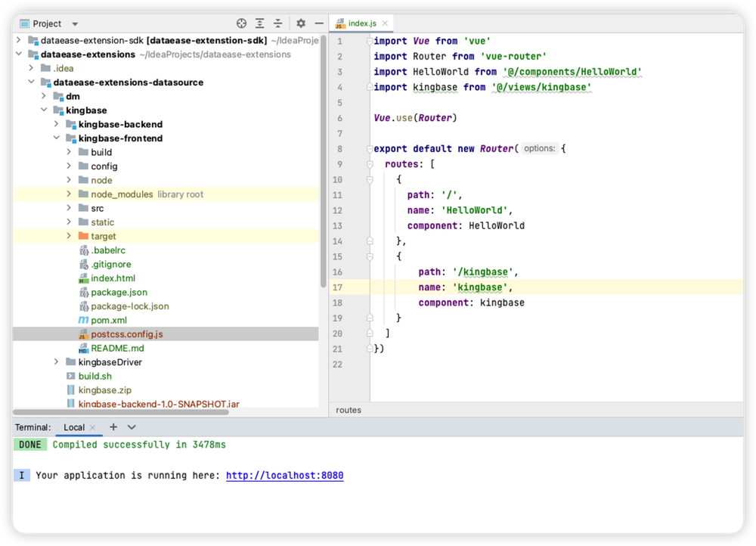The image size is (756, 546).
Task: Open terminal sessions dropdown arrow
Action: (x=132, y=427)
